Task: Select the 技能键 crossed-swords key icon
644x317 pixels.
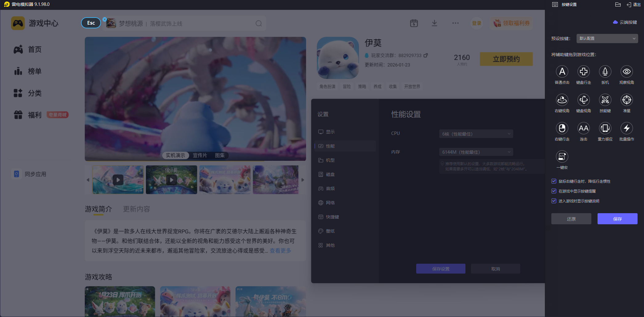Action: [605, 100]
